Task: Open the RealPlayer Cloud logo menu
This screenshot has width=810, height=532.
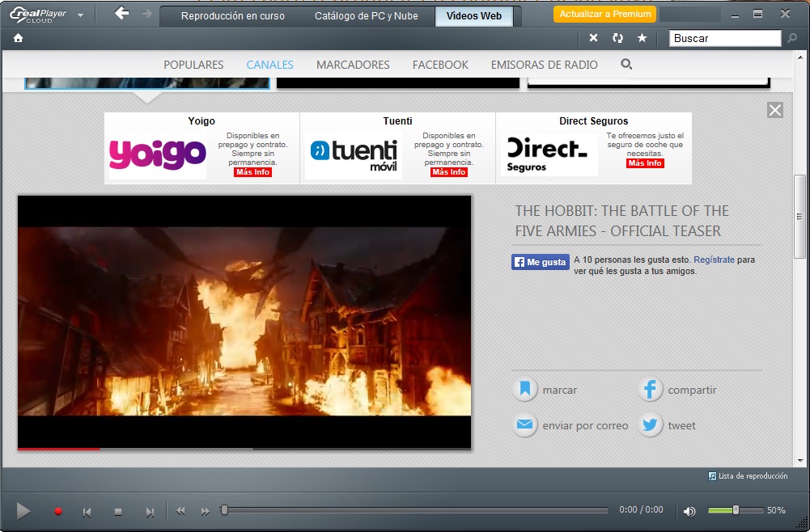Action: [x=46, y=15]
